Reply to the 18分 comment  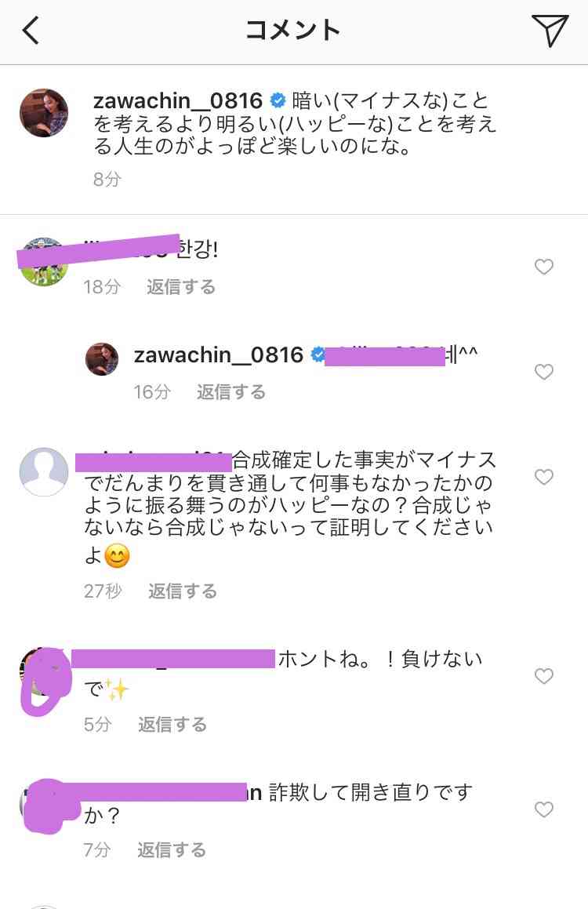tap(181, 287)
